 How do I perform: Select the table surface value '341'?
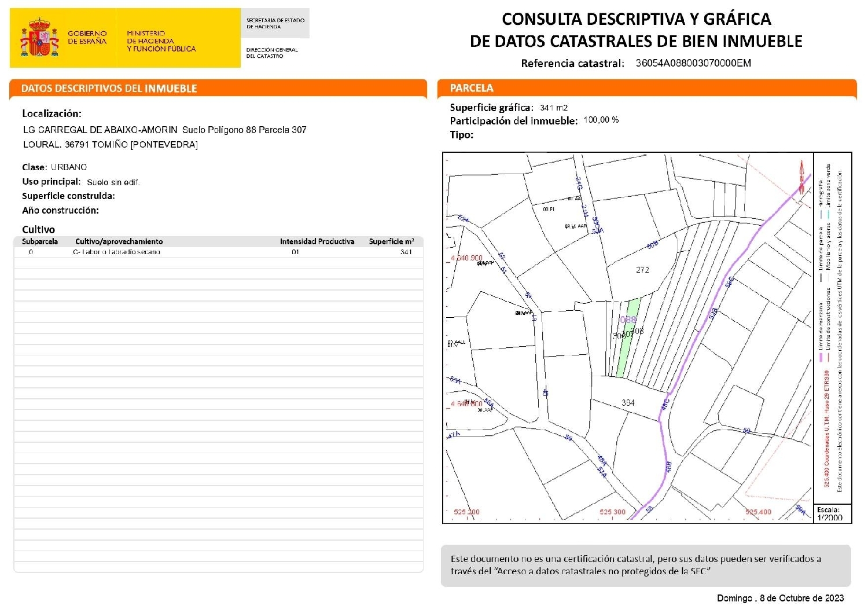tap(406, 252)
